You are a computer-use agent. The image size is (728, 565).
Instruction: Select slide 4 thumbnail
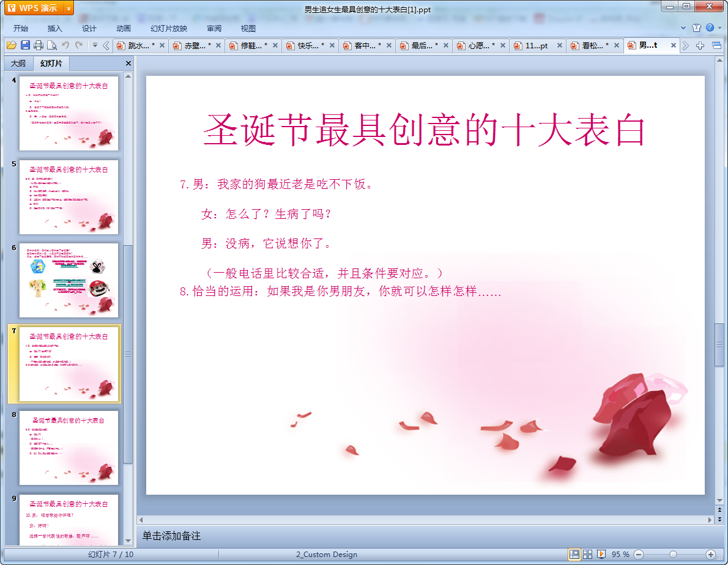69,113
